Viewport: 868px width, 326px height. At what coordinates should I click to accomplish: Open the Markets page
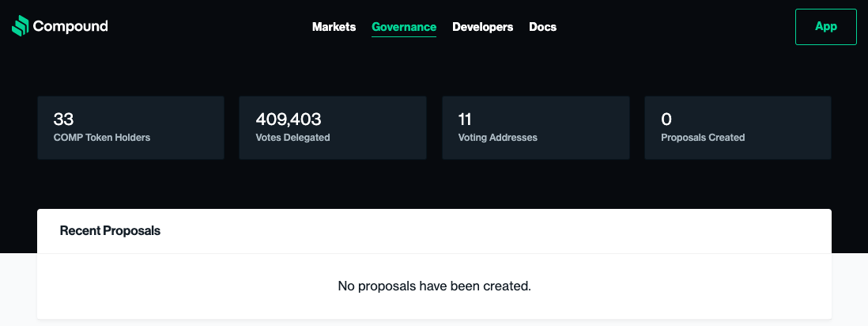334,27
